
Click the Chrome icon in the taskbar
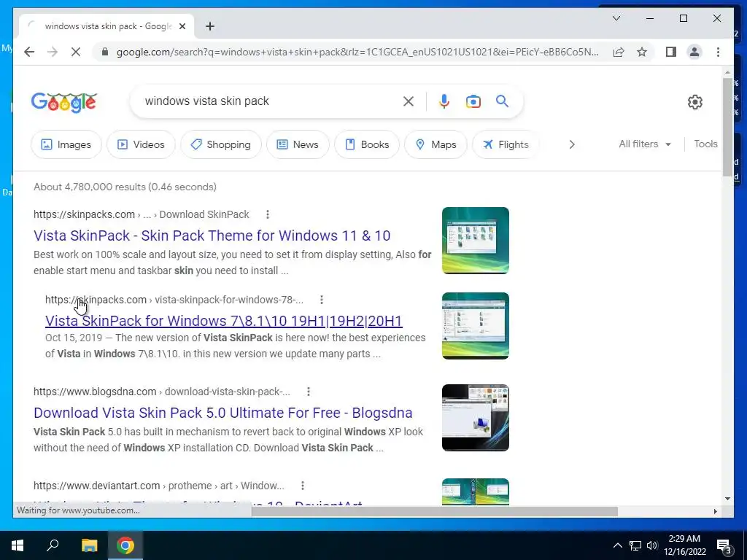125,545
